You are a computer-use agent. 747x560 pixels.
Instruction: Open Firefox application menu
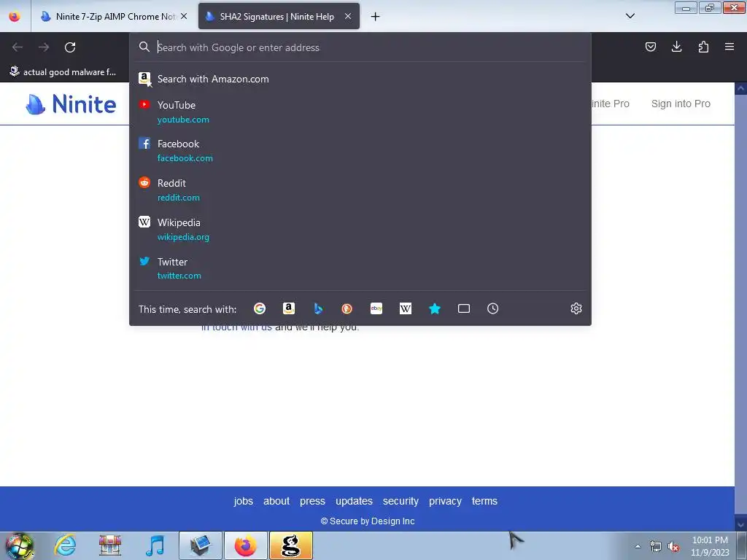(729, 47)
